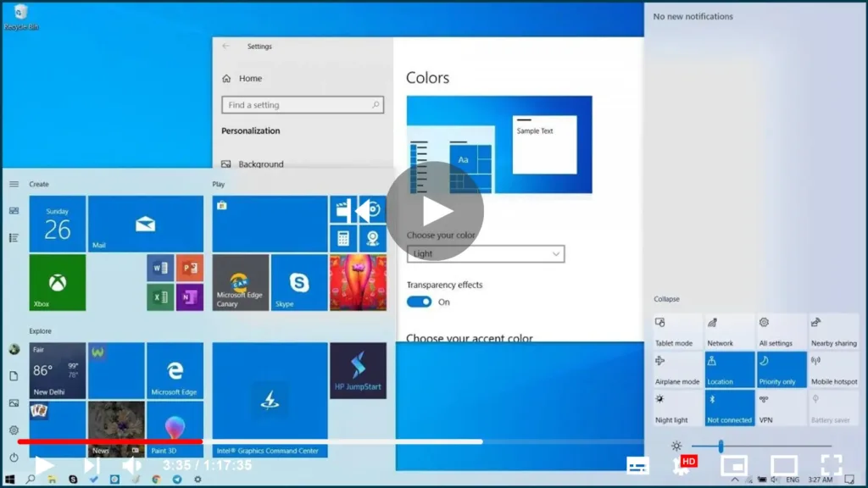Open the Skype tile in Start menu
The image size is (868, 488).
click(298, 282)
